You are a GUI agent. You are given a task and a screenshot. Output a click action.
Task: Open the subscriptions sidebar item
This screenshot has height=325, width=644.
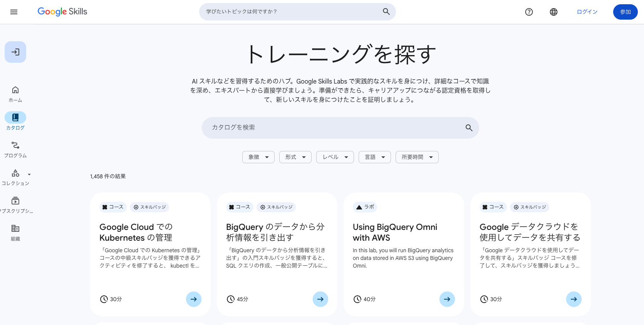click(x=15, y=205)
